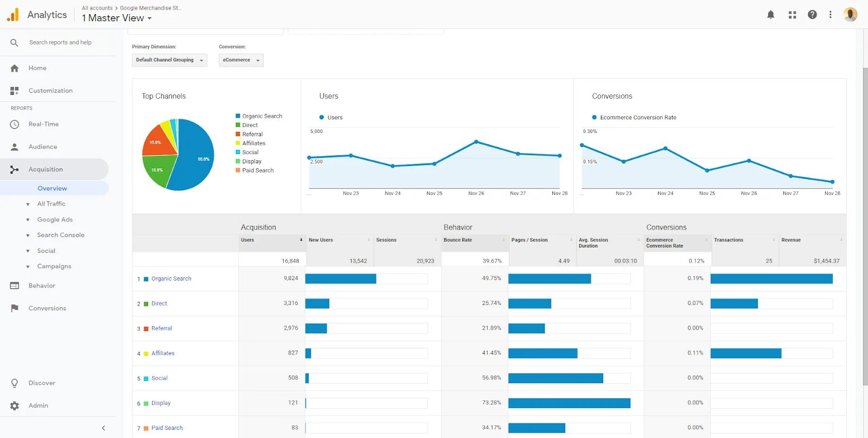
Task: Click the Revenue column sort icon
Action: (841, 240)
